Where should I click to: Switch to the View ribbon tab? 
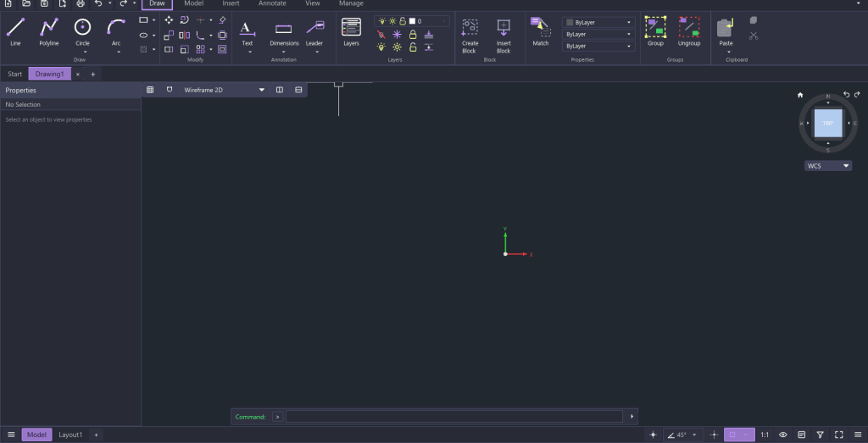(313, 3)
